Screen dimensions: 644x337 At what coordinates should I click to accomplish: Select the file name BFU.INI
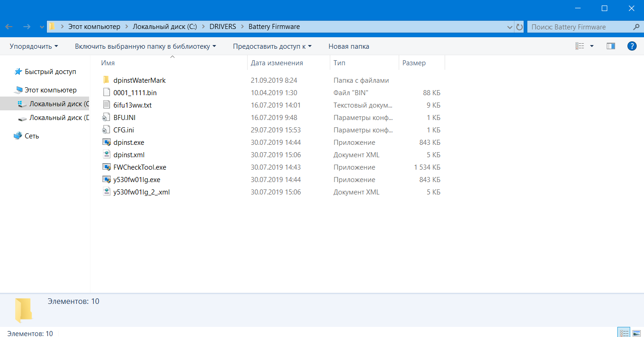[124, 118]
